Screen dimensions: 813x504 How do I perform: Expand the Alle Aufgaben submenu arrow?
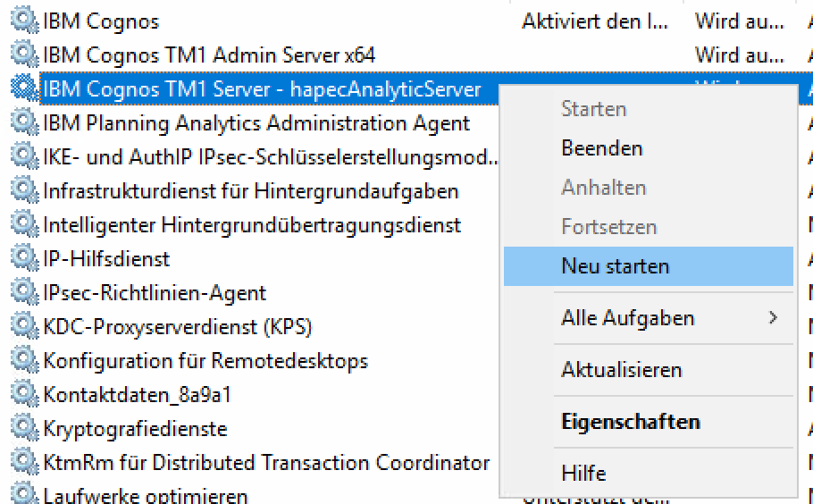point(774,318)
